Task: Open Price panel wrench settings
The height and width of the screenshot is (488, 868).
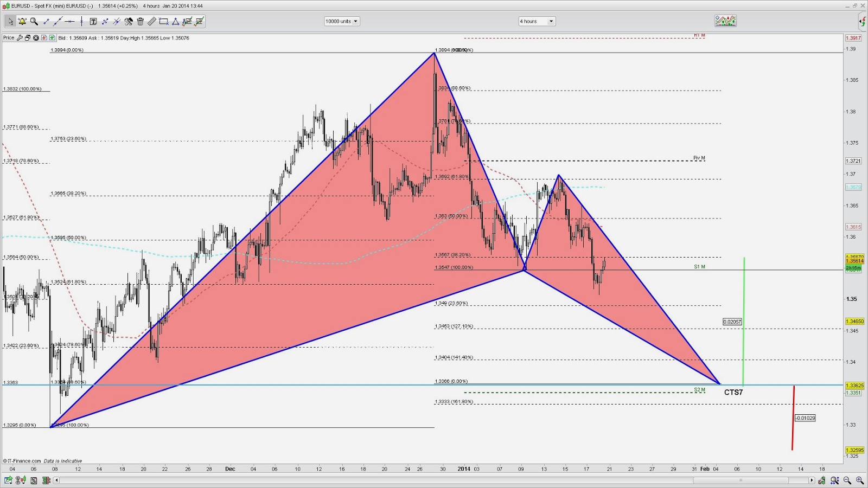Action: click(20, 38)
